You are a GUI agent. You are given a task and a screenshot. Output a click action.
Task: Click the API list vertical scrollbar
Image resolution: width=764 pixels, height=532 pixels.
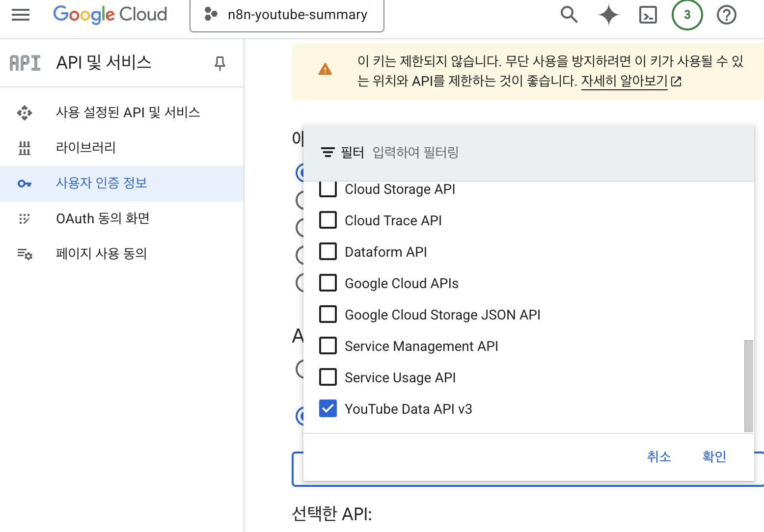coord(749,386)
